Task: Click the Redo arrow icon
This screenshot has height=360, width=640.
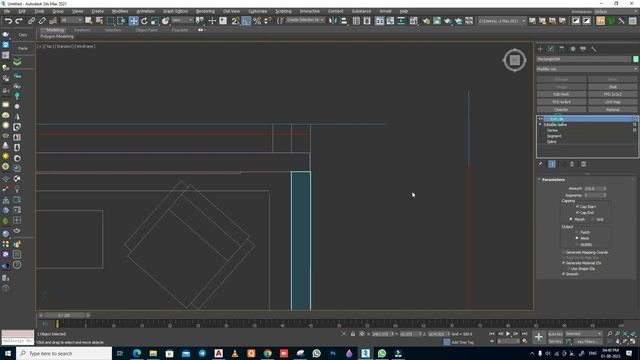Action: tap(19, 21)
